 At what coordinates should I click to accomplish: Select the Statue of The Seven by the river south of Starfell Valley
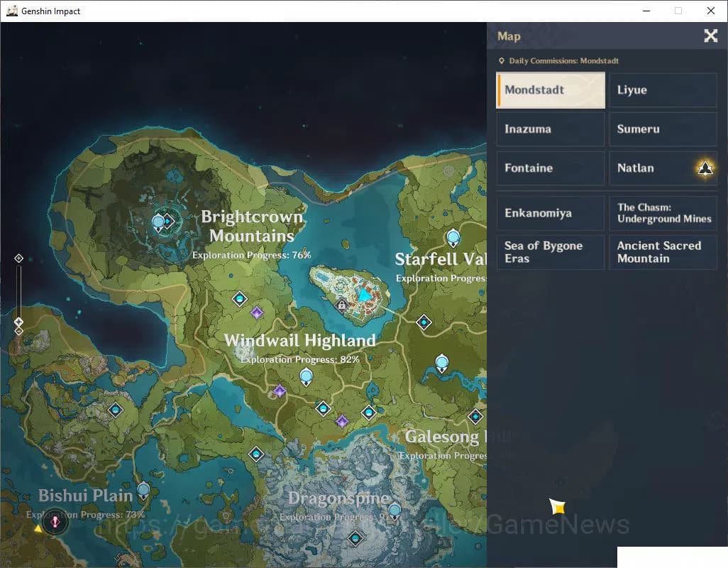pos(441,364)
